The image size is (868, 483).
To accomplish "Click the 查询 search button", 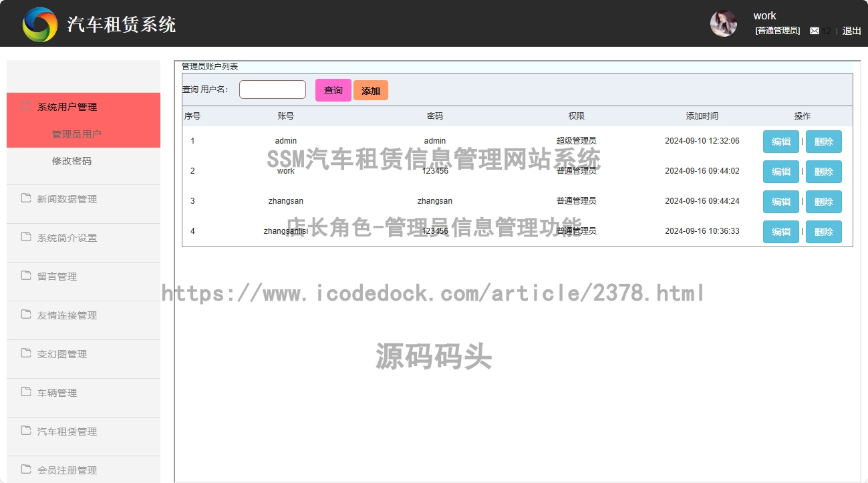I will [333, 90].
